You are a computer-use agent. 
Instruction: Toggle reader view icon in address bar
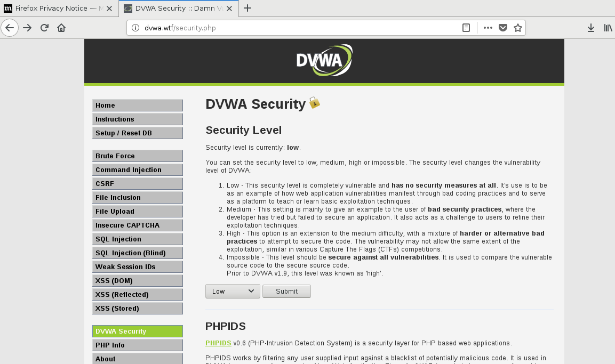tap(466, 28)
